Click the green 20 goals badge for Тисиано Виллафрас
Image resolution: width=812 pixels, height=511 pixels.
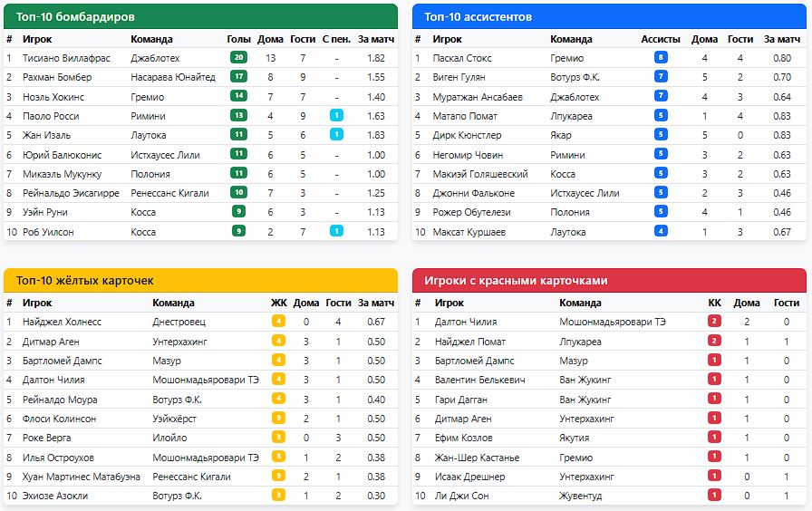238,58
